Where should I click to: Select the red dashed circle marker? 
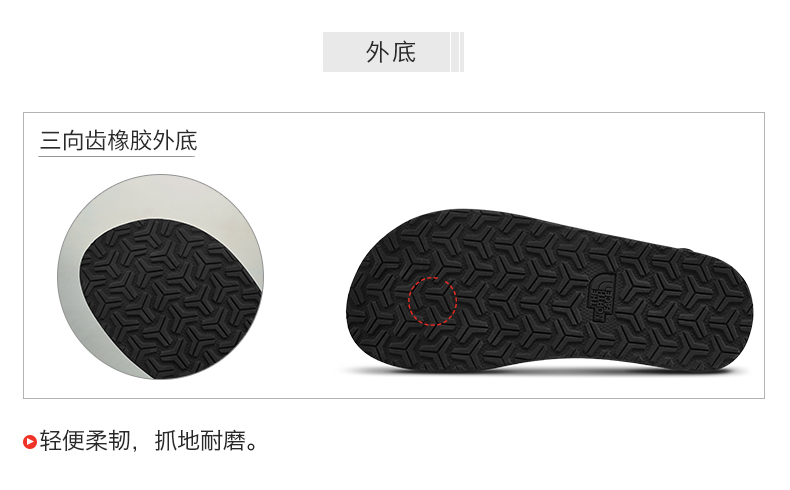pyautogui.click(x=432, y=301)
